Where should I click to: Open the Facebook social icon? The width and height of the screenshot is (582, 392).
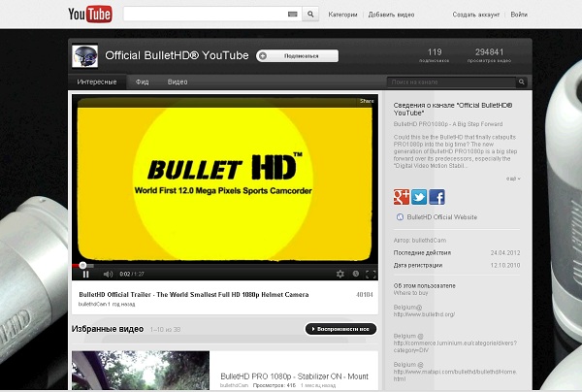436,197
